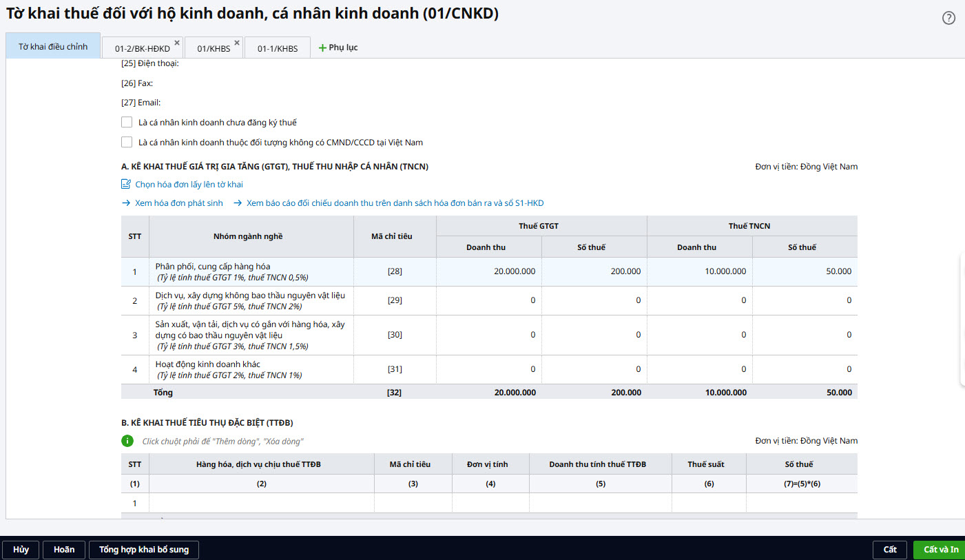The image size is (965, 560).
Task: Tick the 'không có CMND/CCCD tại Việt Nam' checkbox
Action: [x=127, y=142]
